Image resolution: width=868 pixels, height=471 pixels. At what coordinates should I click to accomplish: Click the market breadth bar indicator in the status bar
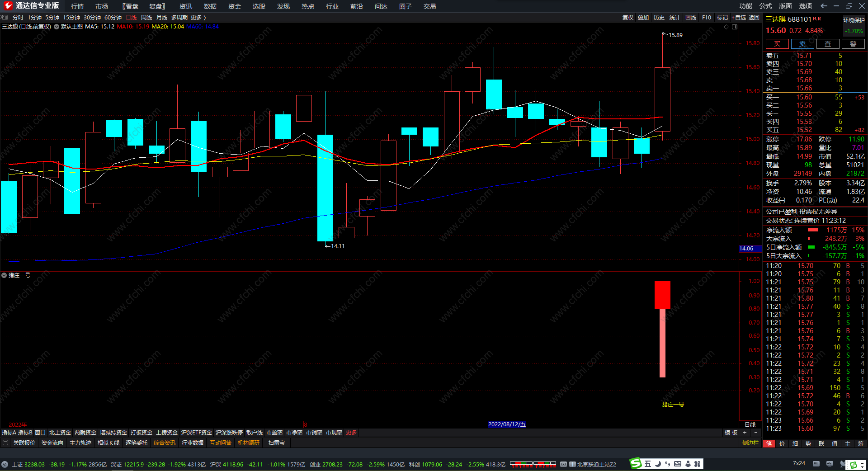(x=533, y=464)
